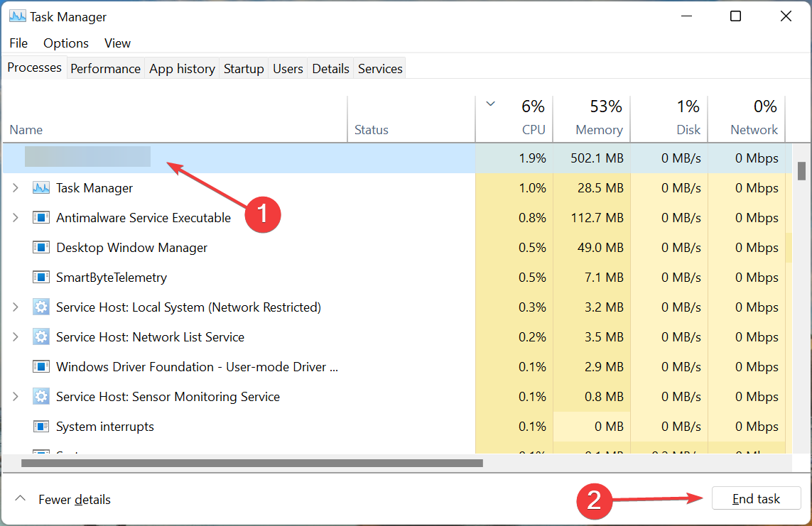Click the Network List Service gear icon
This screenshot has width=812, height=526.
pyautogui.click(x=41, y=337)
